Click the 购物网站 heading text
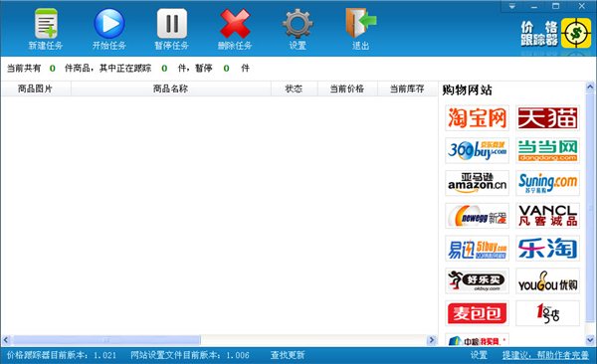Viewport: 597px width, 364px height. 467,91
